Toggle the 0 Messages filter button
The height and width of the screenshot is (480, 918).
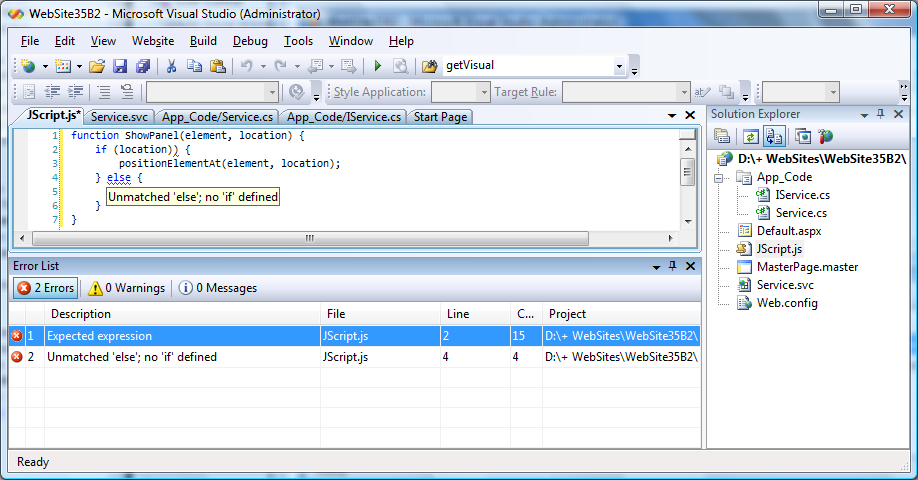coord(217,288)
